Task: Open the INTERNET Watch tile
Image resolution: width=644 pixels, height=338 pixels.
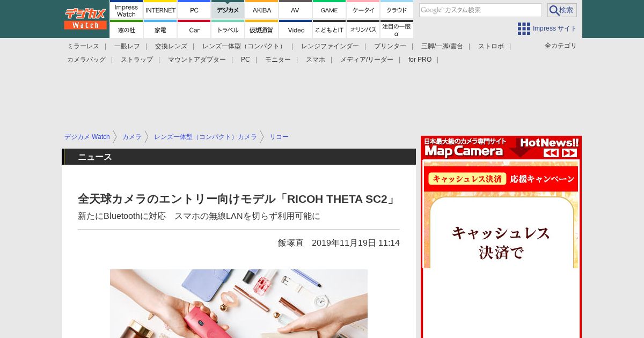Action: [160, 10]
